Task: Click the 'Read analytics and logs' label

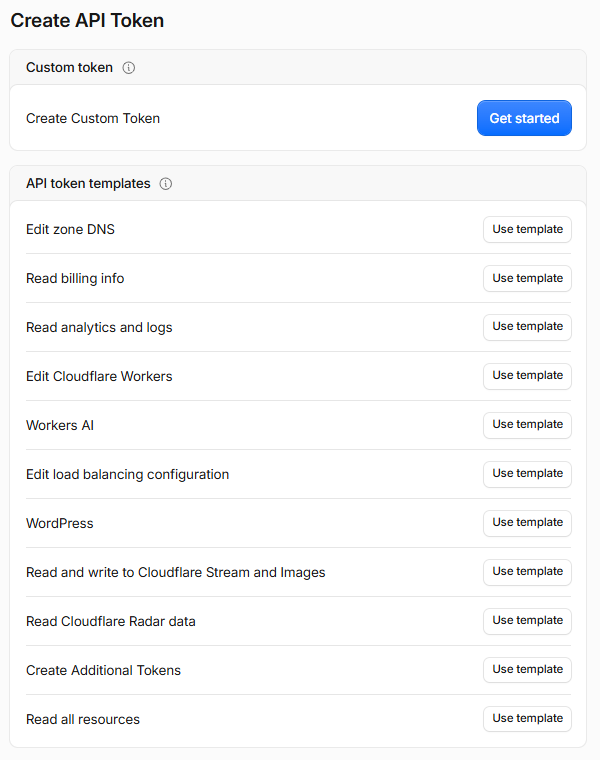Action: click(x=99, y=328)
